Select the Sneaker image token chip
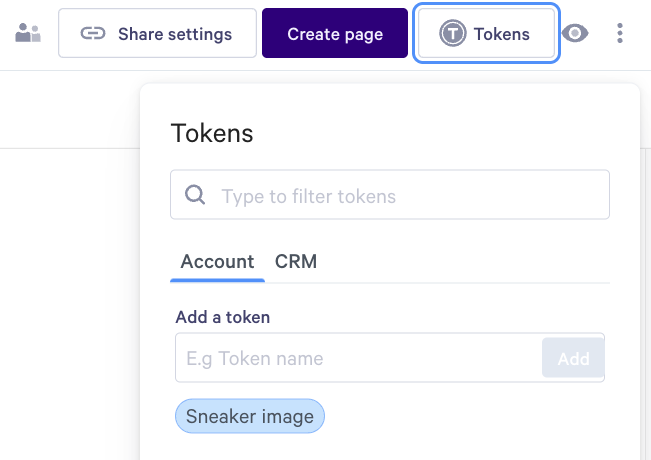Screen dimensions: 651x460 (x=250, y=416)
